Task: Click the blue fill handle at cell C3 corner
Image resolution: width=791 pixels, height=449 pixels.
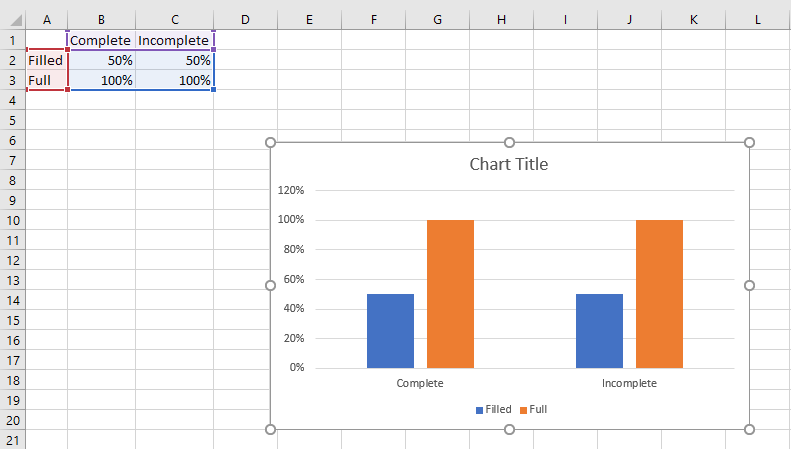Action: [x=213, y=90]
